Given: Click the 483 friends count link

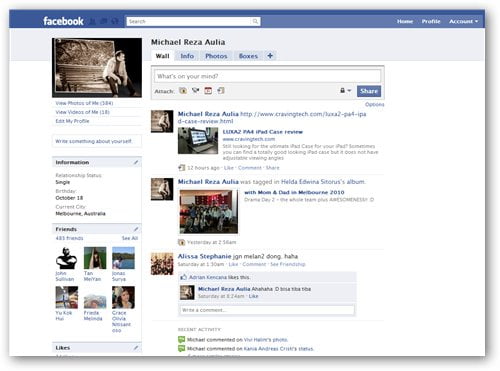Looking at the screenshot, I should coord(69,238).
